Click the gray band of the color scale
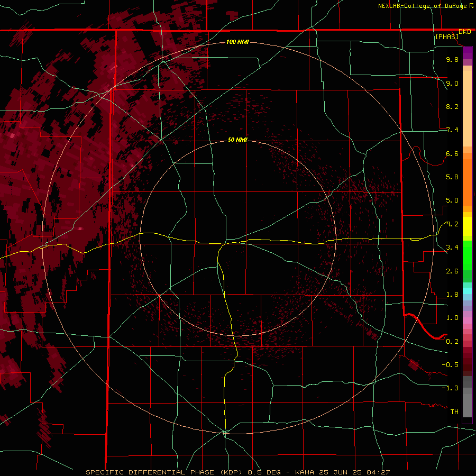Viewport: 476px width, 476px height. click(467, 398)
